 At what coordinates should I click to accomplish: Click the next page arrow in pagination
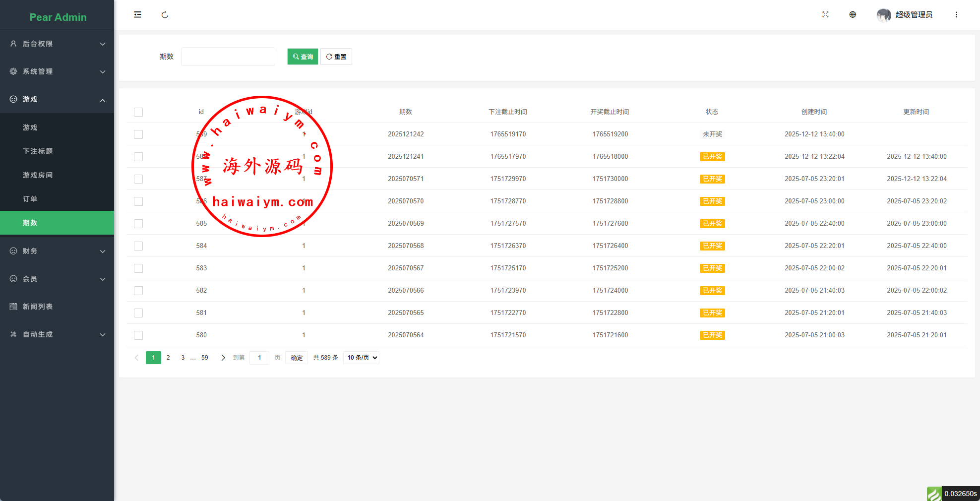(x=223, y=358)
